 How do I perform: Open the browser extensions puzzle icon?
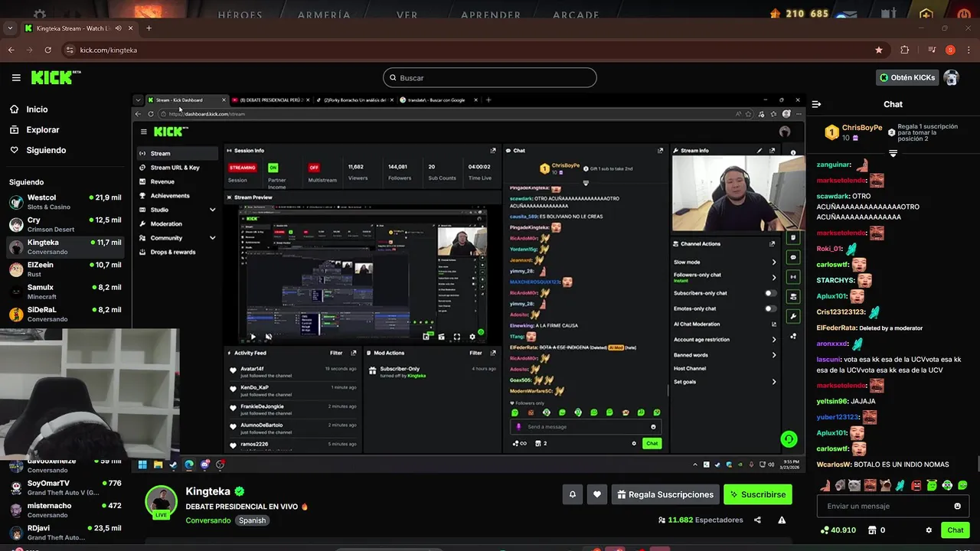coord(905,50)
